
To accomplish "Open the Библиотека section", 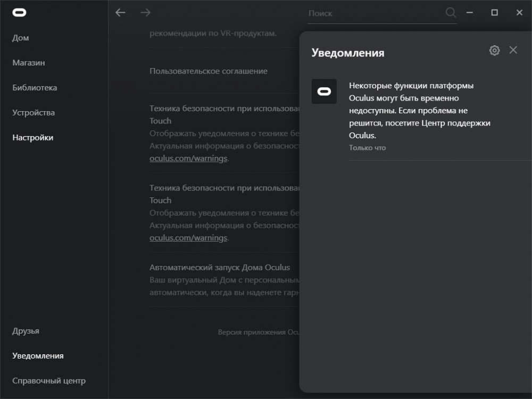I will click(x=35, y=88).
